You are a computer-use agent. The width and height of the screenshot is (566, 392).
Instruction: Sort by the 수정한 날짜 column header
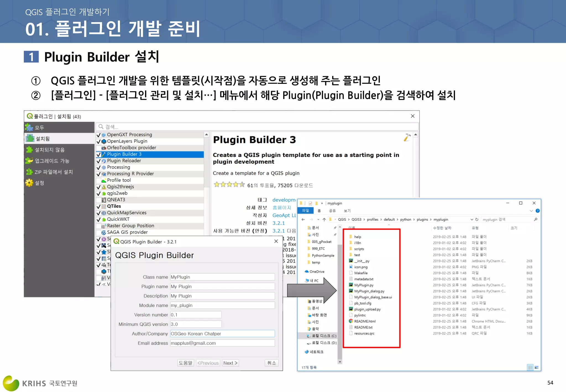pyautogui.click(x=442, y=228)
